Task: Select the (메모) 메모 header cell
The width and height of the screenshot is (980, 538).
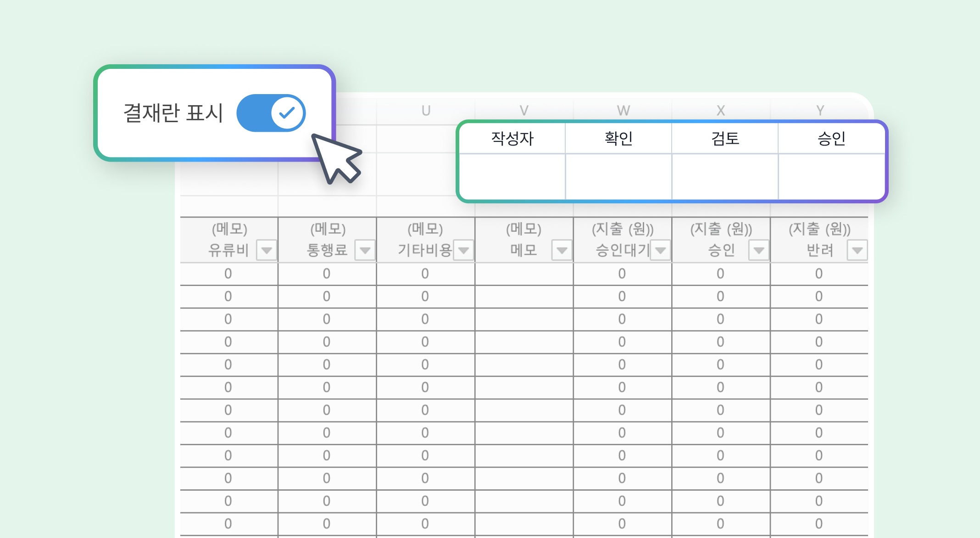Action: [x=524, y=240]
